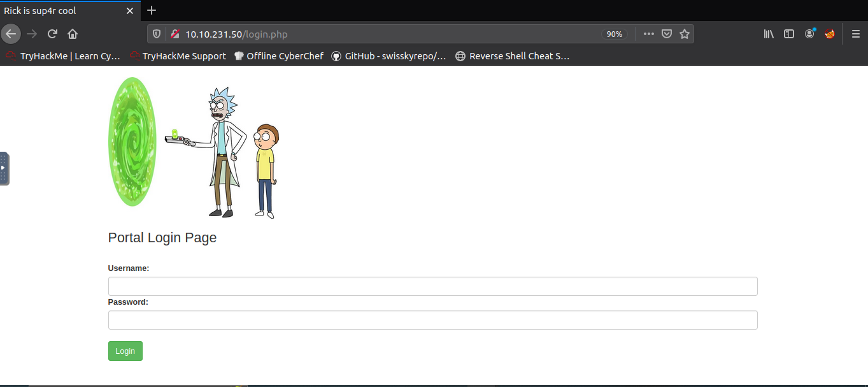Open the Firefox hamburger menu
Image resolution: width=868 pixels, height=387 pixels.
click(x=855, y=34)
